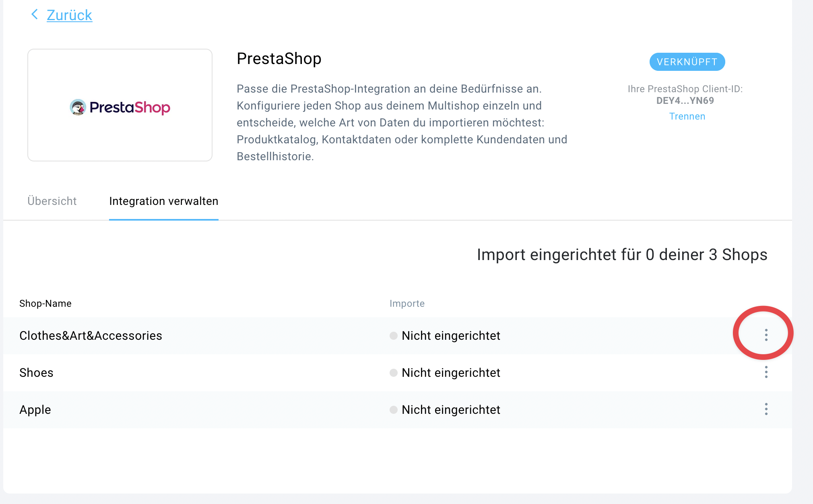Select the Shoes shop name
Viewport: 813px width, 504px height.
36,373
